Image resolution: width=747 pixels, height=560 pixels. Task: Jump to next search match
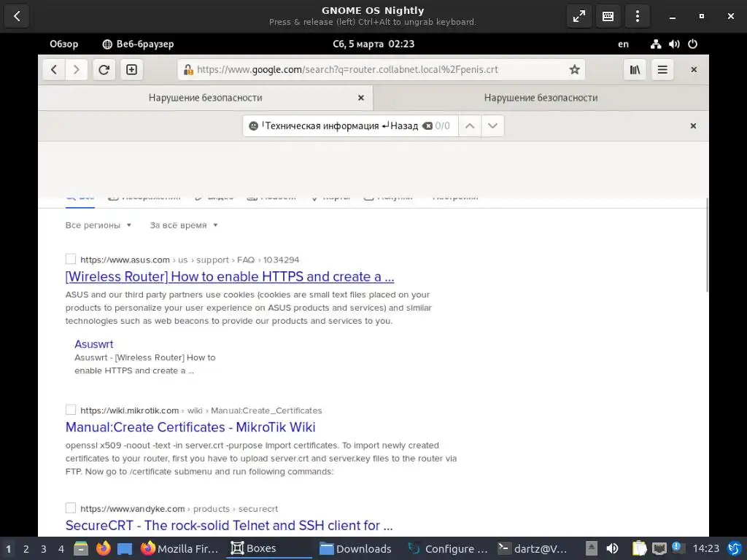tap(492, 125)
